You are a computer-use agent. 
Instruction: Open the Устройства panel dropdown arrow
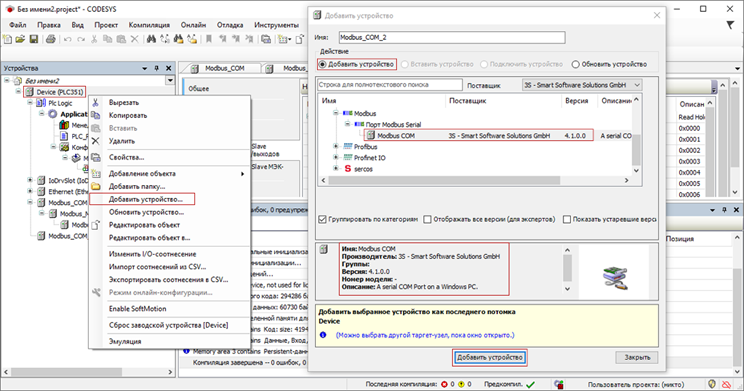(x=145, y=68)
